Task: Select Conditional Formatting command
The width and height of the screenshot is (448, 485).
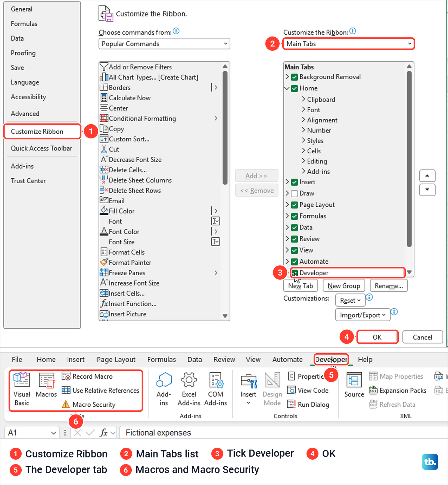Action: pos(160,119)
